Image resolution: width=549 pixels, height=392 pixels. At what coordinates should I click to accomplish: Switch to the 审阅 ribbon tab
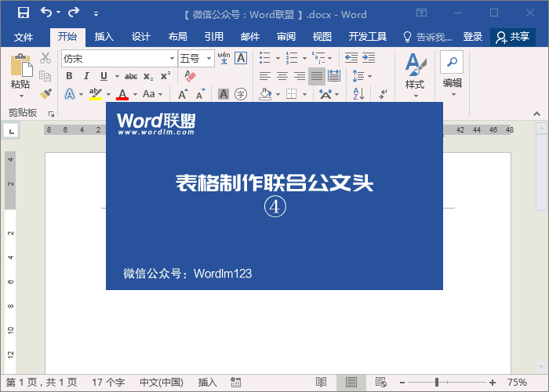coord(286,36)
